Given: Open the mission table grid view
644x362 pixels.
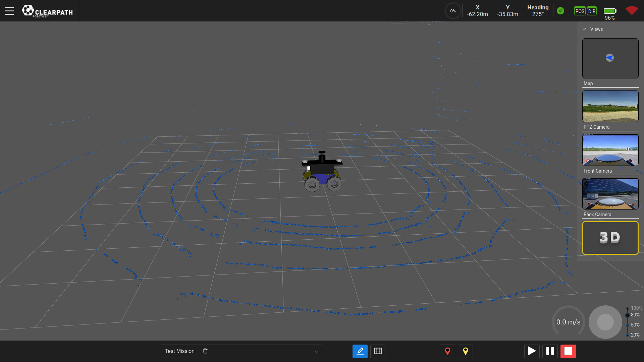Looking at the screenshot, I should click(x=378, y=351).
